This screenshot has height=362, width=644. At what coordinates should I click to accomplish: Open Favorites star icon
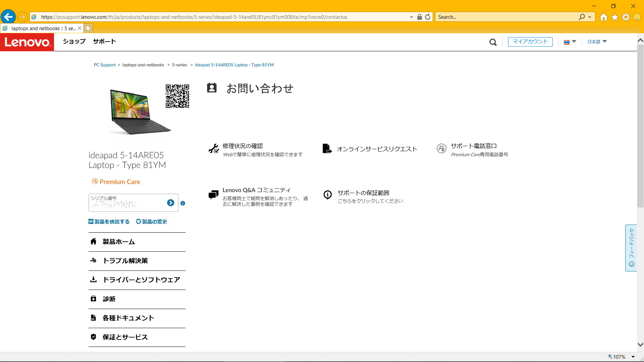(615, 17)
